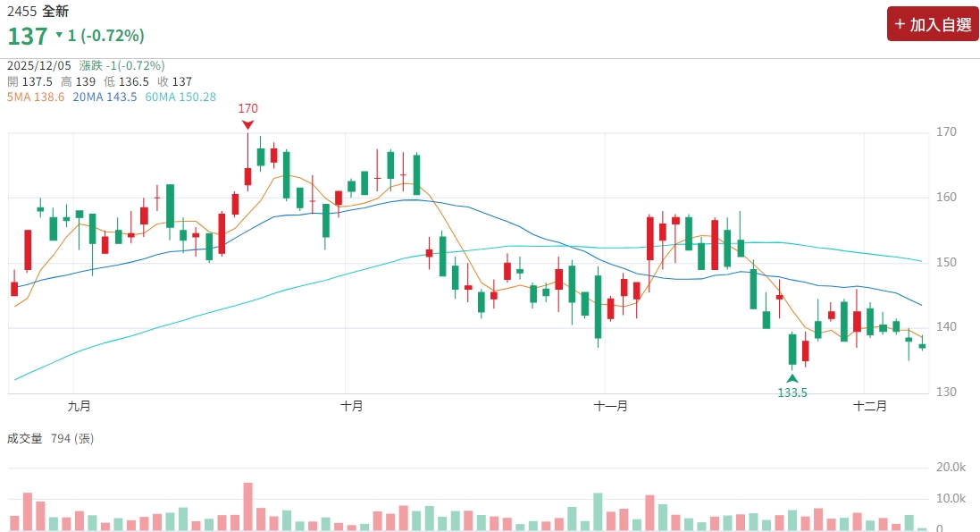The height and width of the screenshot is (532, 980).
Task: Select the 20MA 143.5 legend label
Action: coord(105,97)
